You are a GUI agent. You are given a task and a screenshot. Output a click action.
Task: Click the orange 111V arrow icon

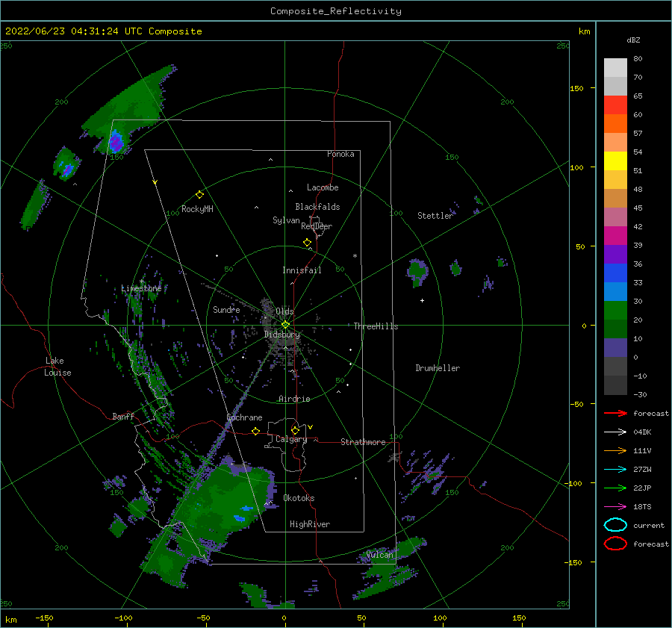point(615,450)
